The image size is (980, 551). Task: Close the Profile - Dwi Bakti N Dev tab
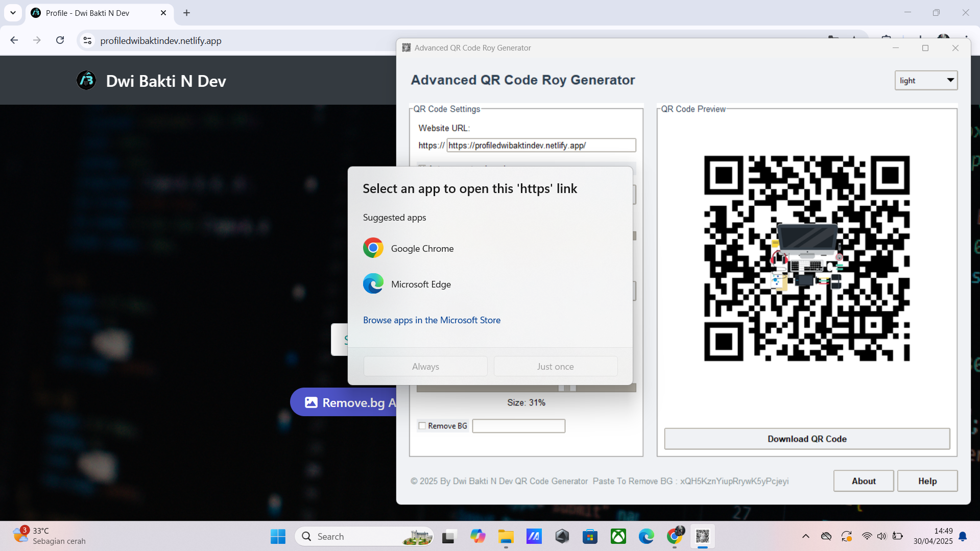pyautogui.click(x=163, y=13)
